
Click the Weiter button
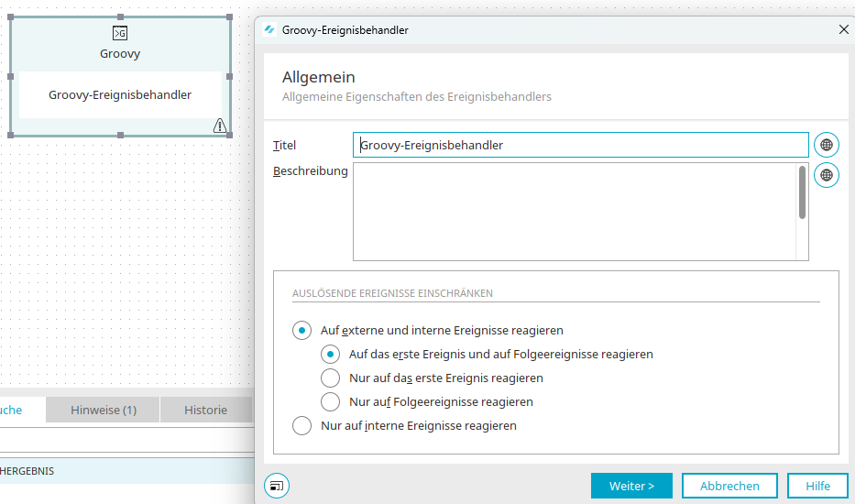click(x=631, y=486)
